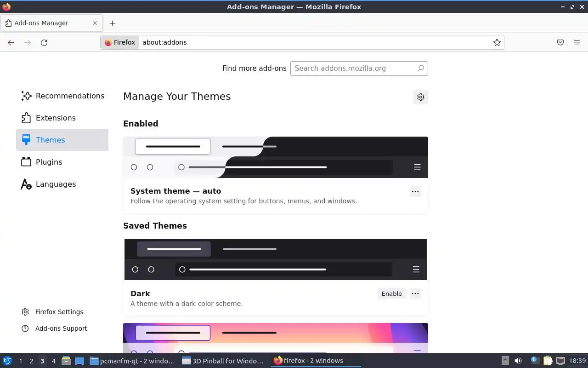This screenshot has height=368, width=588.
Task: Select the Themes category
Action: point(62,140)
